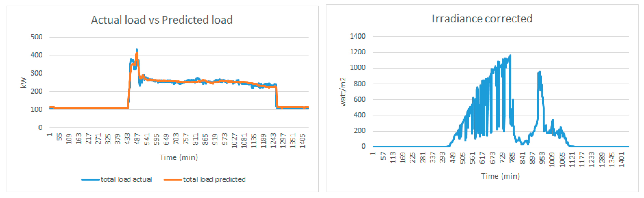This screenshot has width=644, height=198.
Task: Click 'Time (min)' label under the load chart
Action: point(179,157)
